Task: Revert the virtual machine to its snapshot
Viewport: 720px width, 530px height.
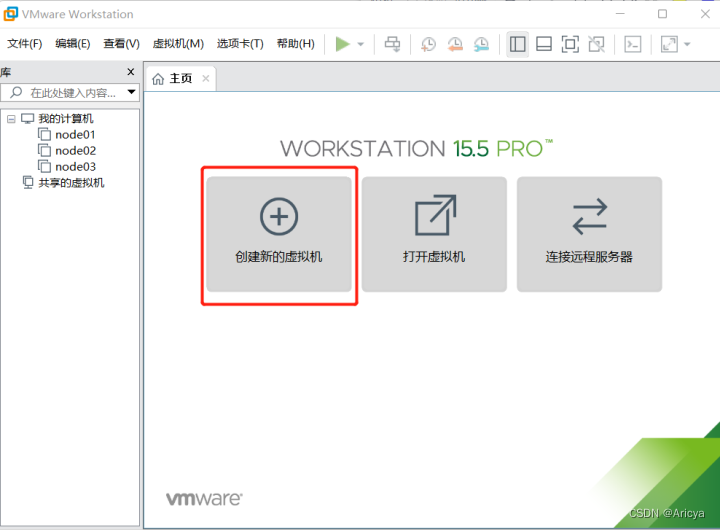Action: tap(455, 44)
